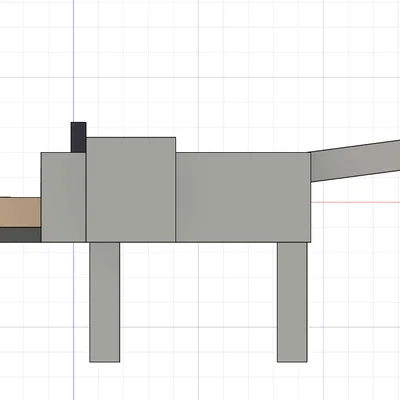Select the dark ear block on the head
Screen dimensions: 400x400
[79, 137]
